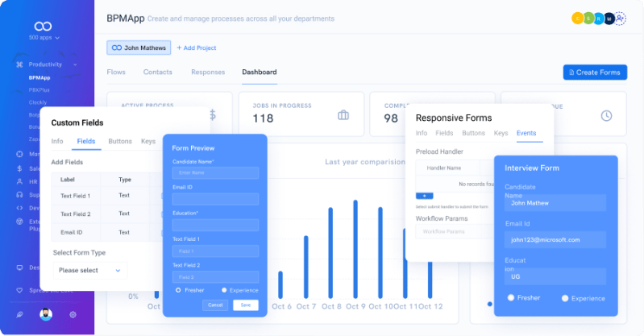The image size is (644, 336).
Task: Click Email Id field in Interview Form
Action: (555, 239)
